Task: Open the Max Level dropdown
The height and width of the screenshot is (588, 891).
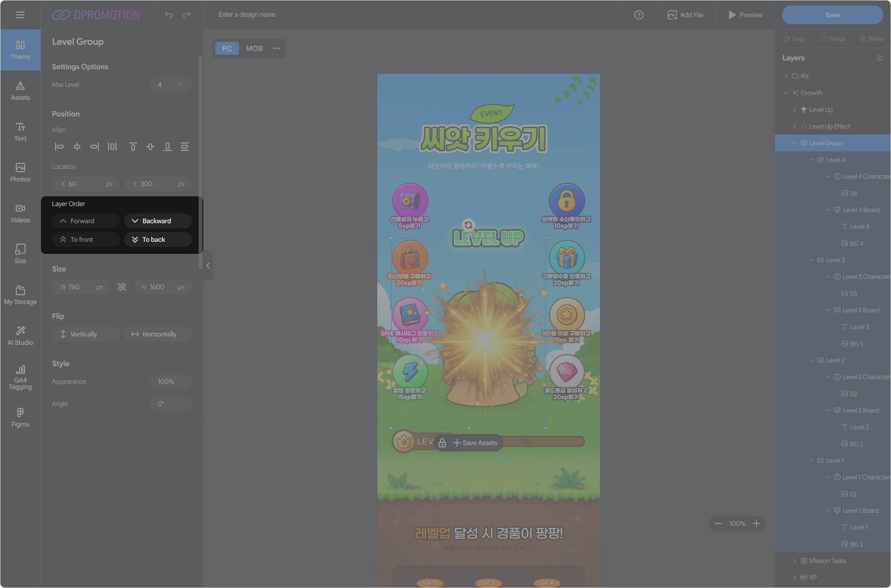Action: click(171, 84)
